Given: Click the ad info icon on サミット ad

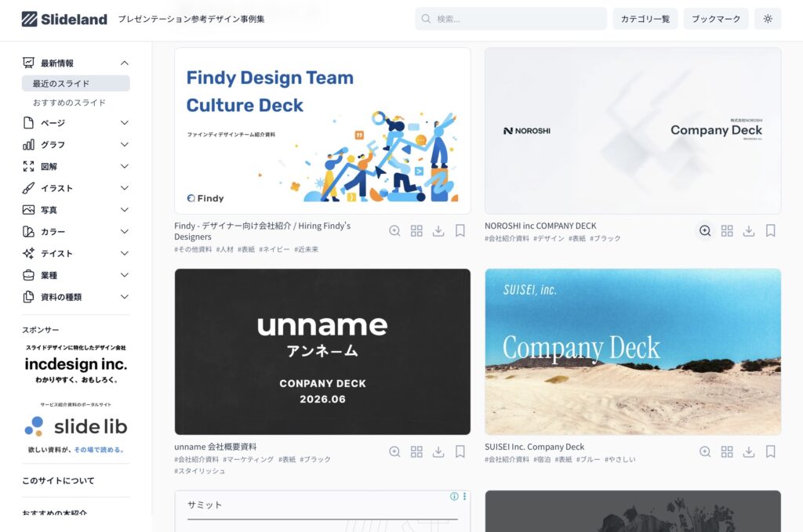Looking at the screenshot, I should pos(454,496).
